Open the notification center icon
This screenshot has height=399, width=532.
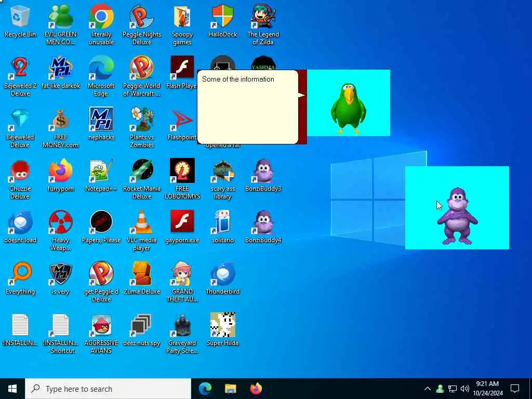coord(515,389)
